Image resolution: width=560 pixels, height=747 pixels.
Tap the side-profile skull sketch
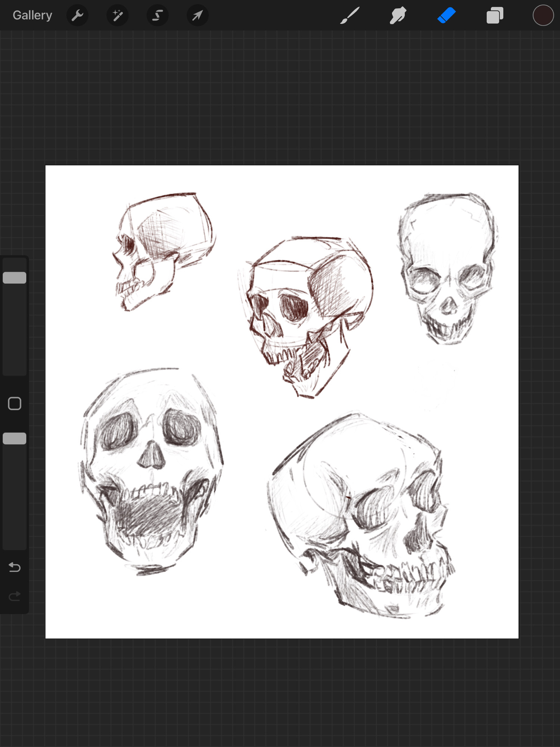[x=164, y=252]
